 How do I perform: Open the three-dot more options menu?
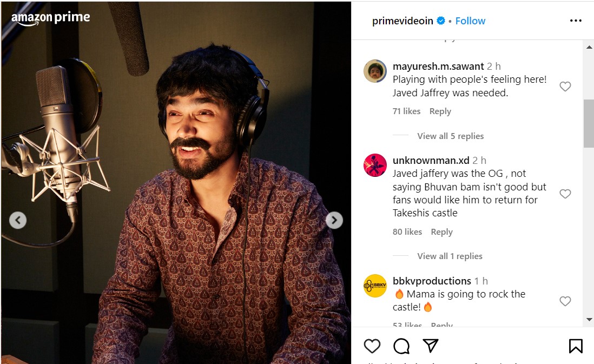click(576, 21)
